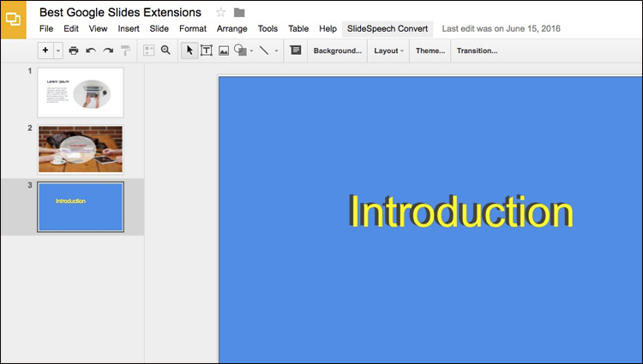Open the SlideSpeech Convert menu
This screenshot has width=643, height=364.
(387, 28)
